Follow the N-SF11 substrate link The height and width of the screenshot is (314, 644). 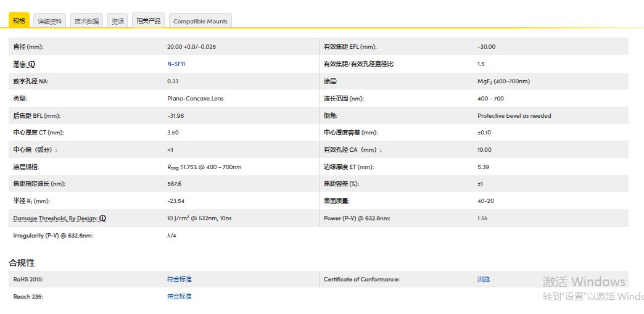[x=176, y=64]
